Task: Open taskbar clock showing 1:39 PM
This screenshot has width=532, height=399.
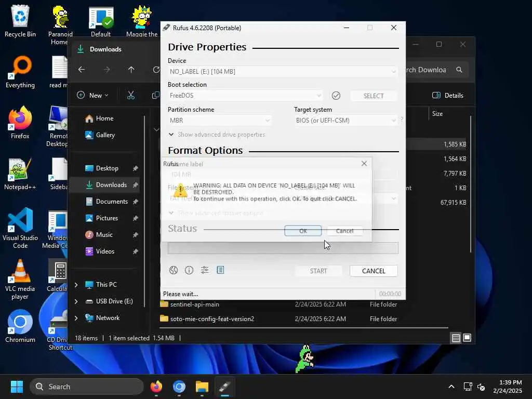Action: [508, 387]
